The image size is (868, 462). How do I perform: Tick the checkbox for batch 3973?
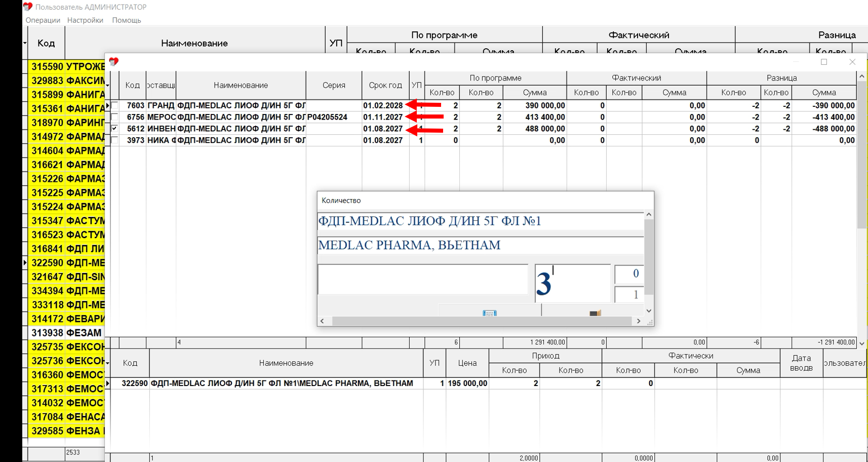pyautogui.click(x=115, y=140)
